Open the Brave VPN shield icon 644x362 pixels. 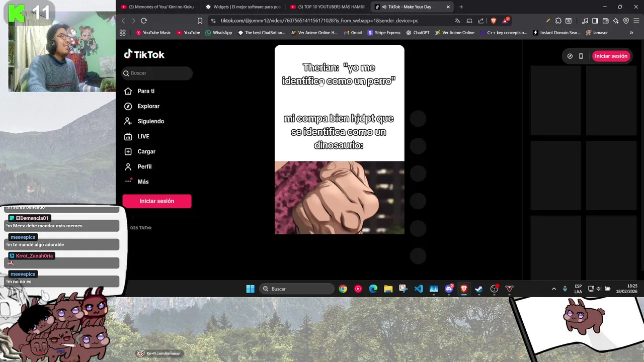tap(626, 21)
